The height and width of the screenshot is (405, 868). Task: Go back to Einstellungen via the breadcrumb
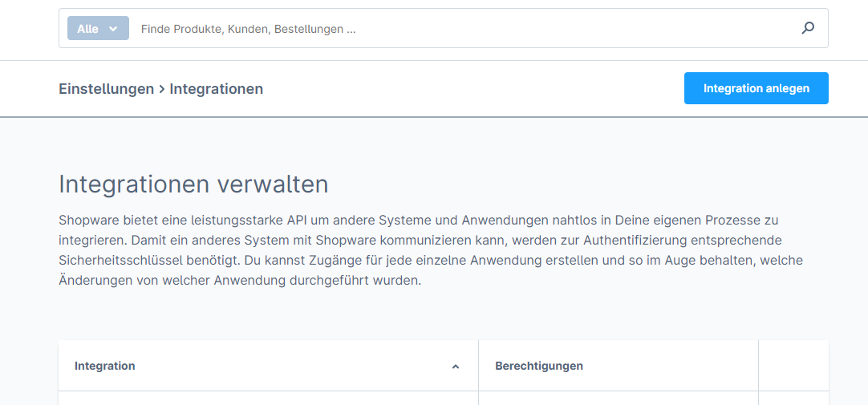pyautogui.click(x=106, y=89)
